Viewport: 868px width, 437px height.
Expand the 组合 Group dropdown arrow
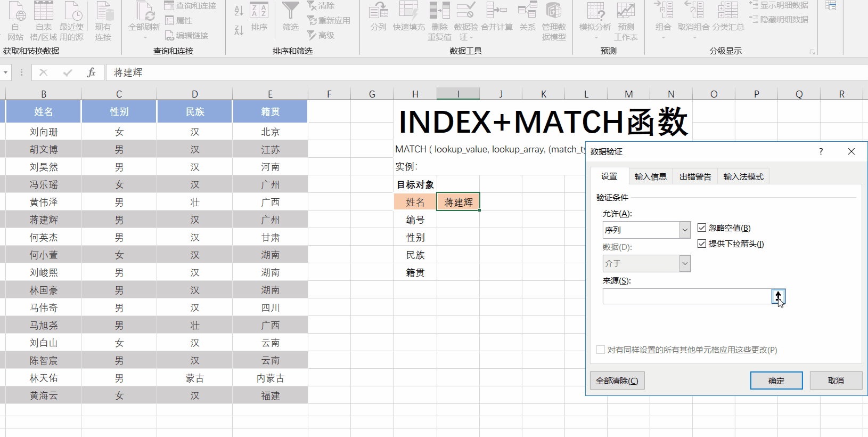664,37
